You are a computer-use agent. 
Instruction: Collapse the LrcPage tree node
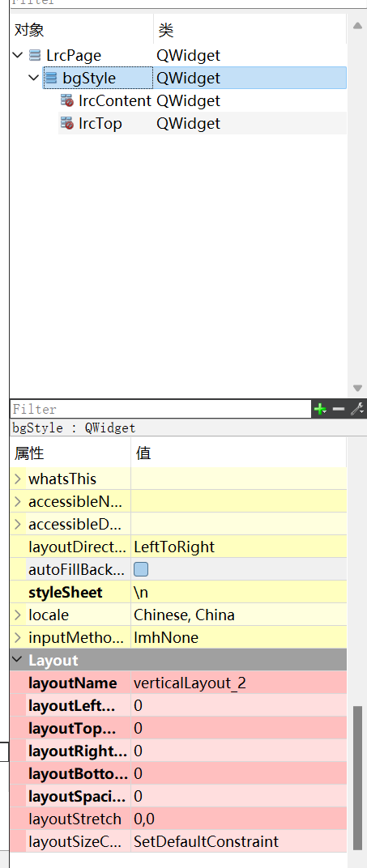click(x=18, y=55)
